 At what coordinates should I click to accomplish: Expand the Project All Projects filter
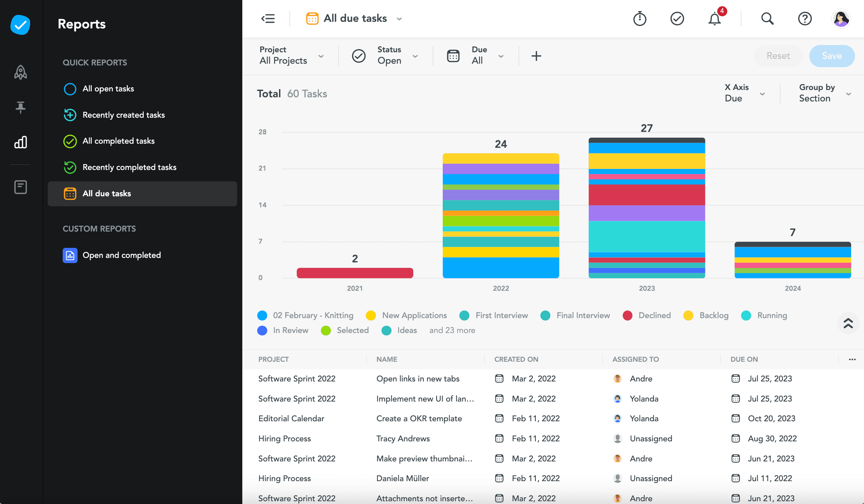tap(291, 56)
